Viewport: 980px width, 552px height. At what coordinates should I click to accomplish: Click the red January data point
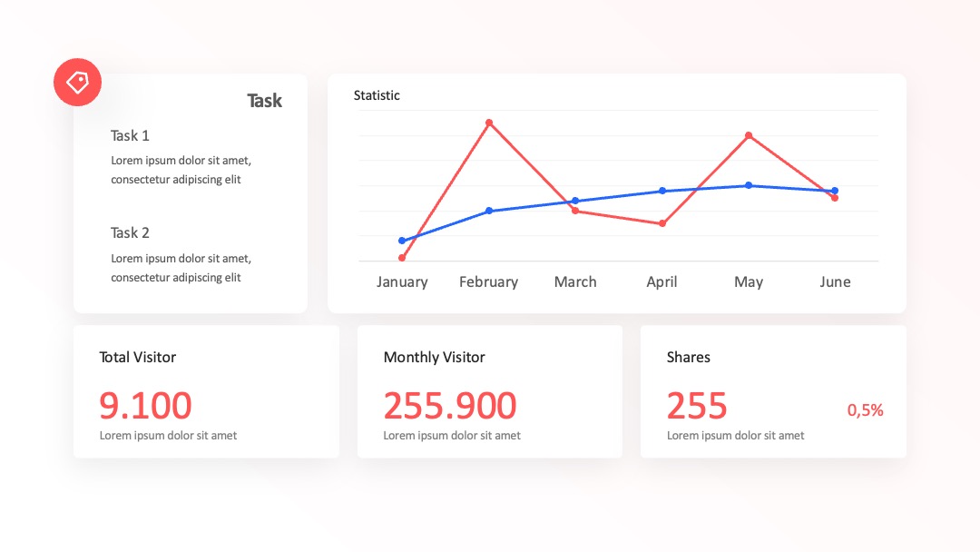402,258
